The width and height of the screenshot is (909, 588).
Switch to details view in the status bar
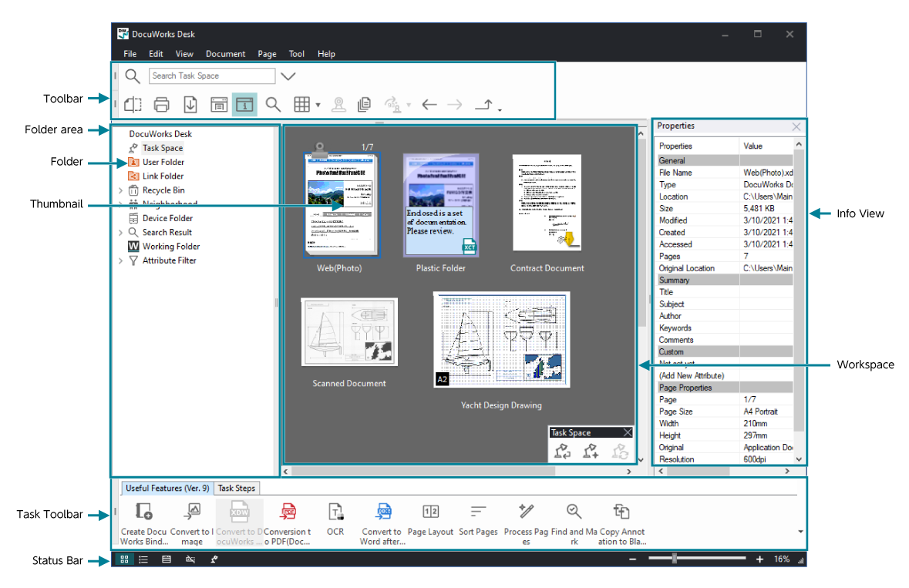167,559
